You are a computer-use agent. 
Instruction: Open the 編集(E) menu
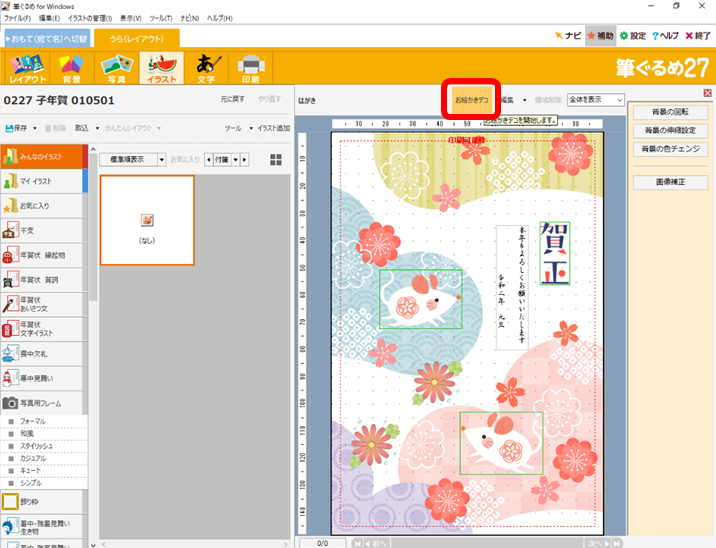(x=49, y=18)
